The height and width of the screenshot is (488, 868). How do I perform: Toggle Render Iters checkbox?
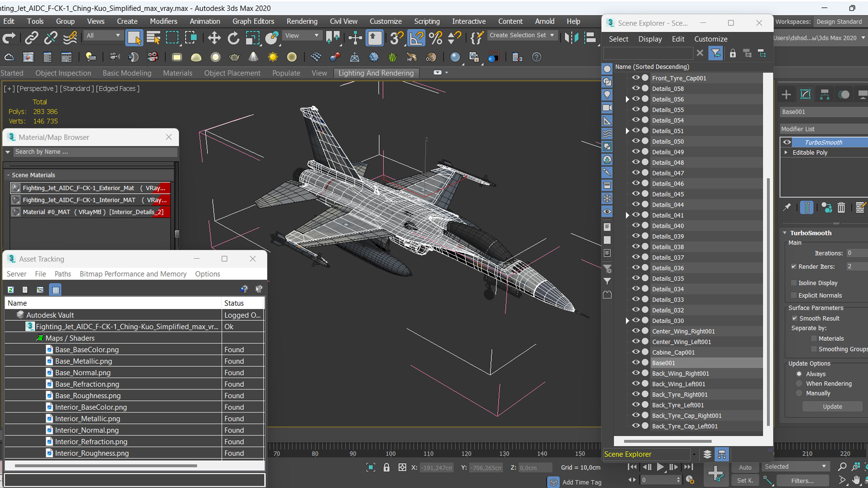coord(794,267)
